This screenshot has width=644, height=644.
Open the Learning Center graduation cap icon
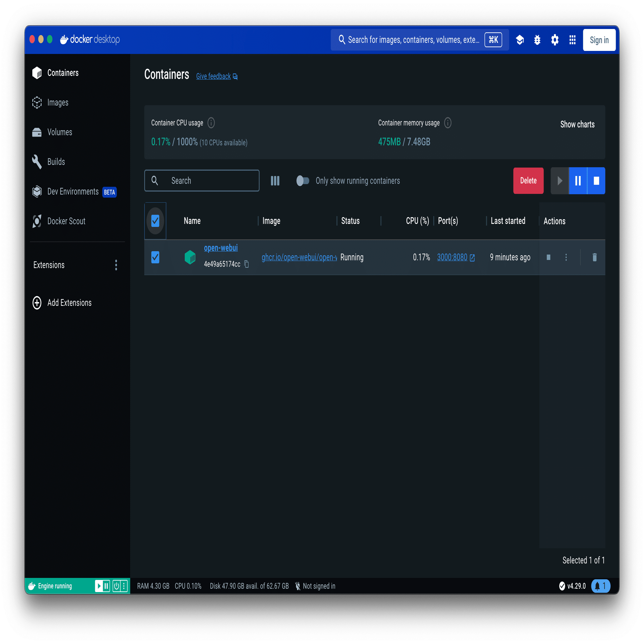pos(520,40)
